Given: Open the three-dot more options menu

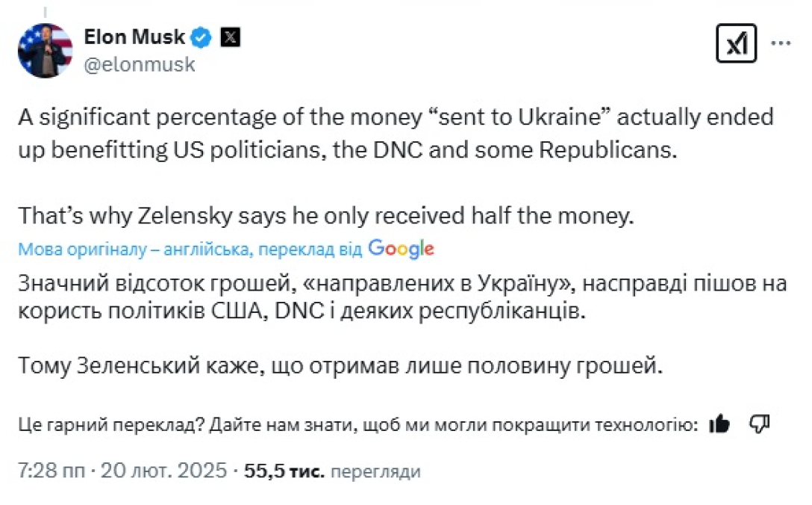Looking at the screenshot, I should 781,43.
